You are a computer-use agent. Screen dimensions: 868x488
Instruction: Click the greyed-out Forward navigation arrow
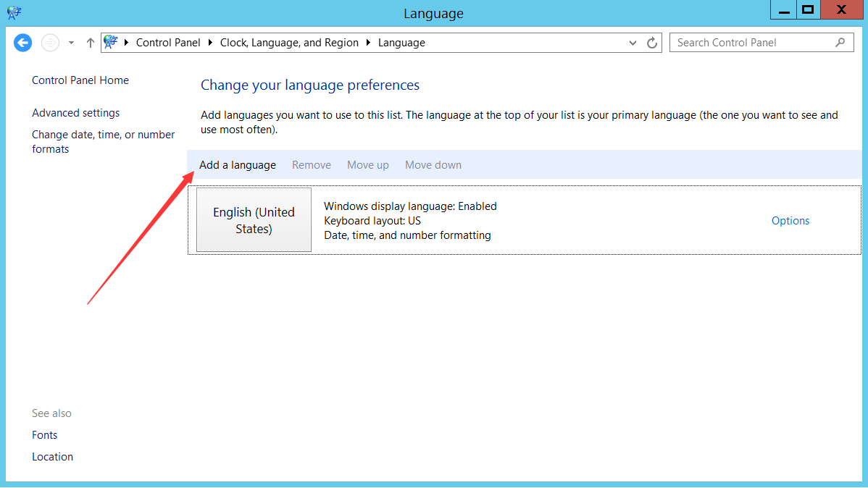point(50,43)
